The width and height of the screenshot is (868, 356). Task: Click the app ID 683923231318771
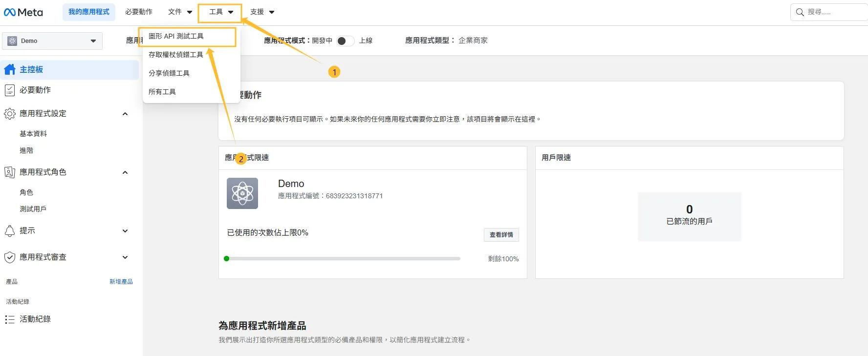(x=354, y=196)
